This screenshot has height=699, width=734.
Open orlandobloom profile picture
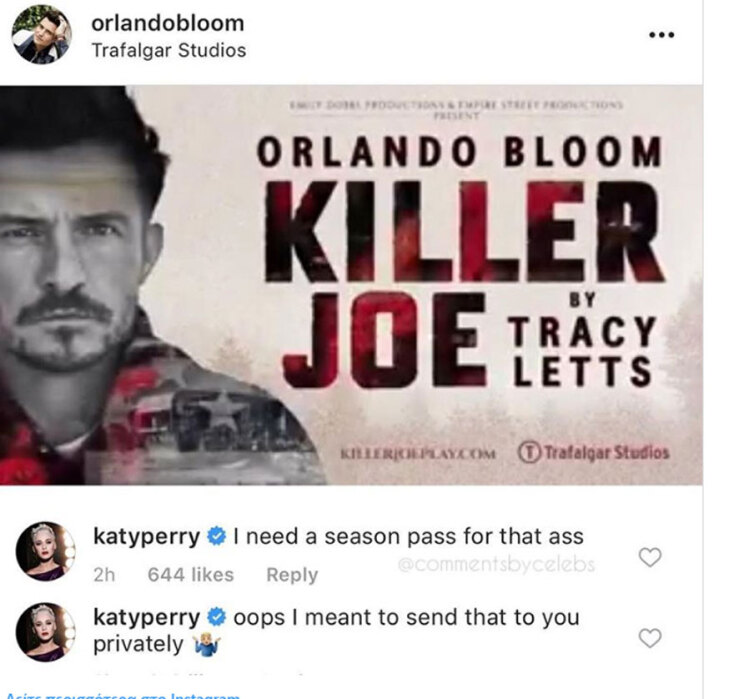(x=42, y=35)
